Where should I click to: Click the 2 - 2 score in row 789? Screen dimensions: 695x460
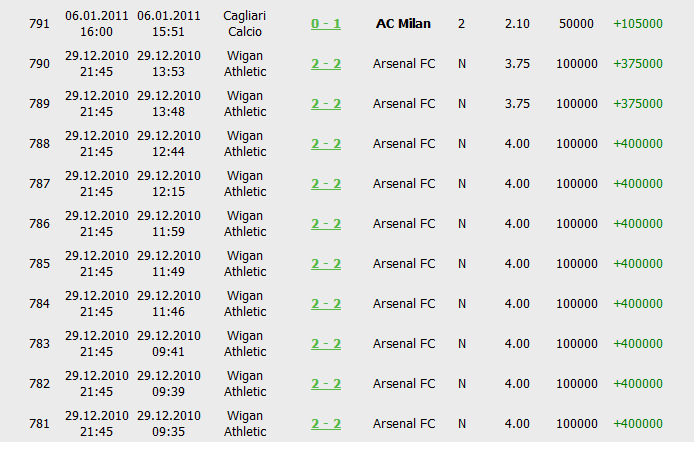(325, 104)
